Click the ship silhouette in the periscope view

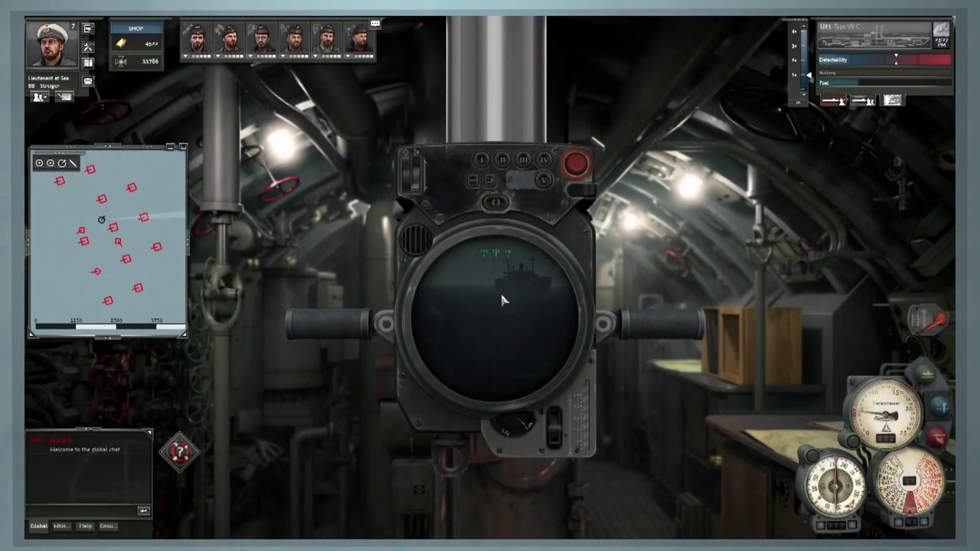click(521, 275)
